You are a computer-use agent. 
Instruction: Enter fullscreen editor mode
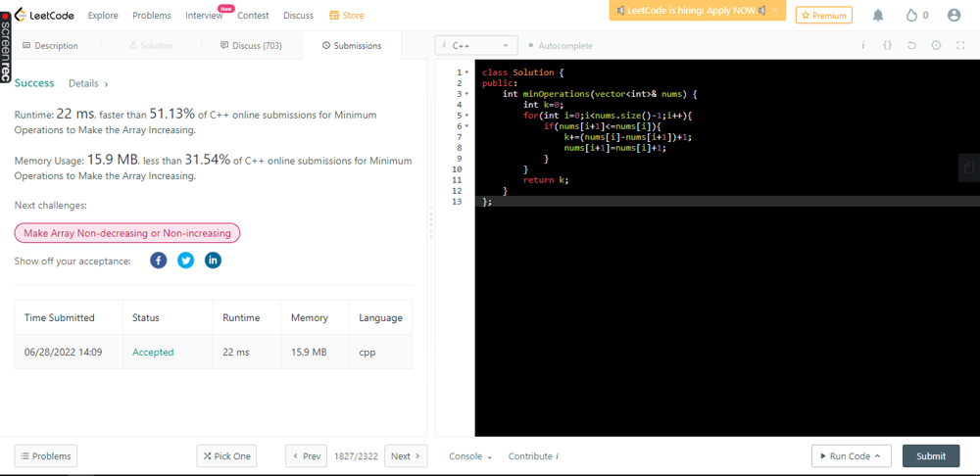(x=960, y=45)
